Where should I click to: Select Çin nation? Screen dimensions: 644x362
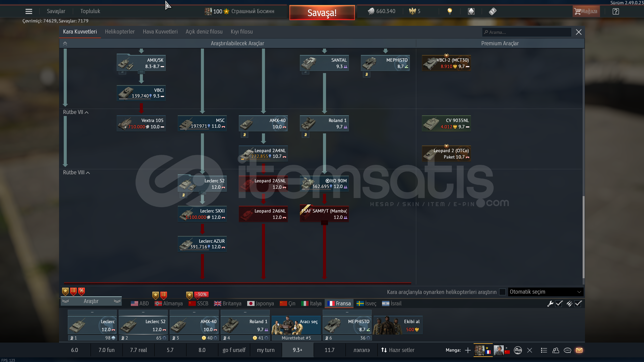click(x=288, y=303)
